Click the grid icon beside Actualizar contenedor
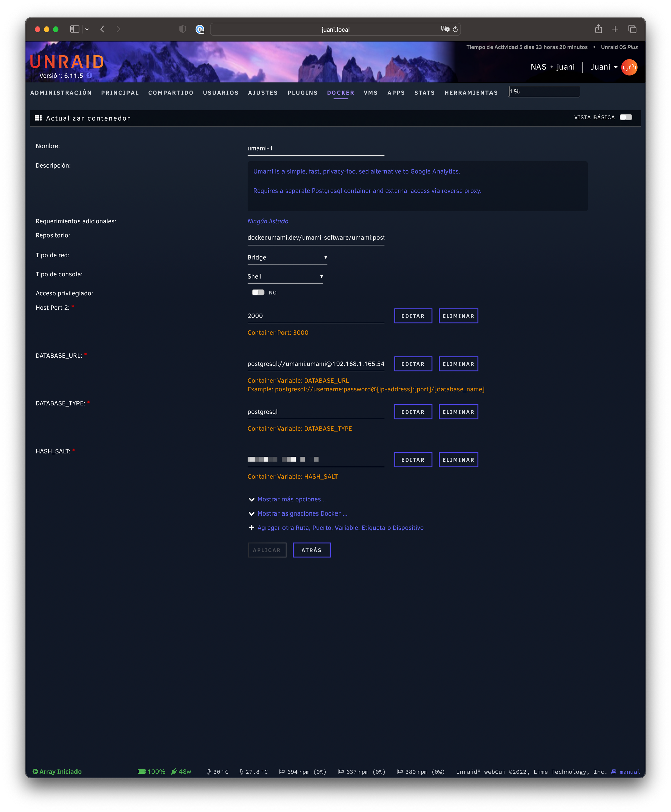This screenshot has height=812, width=671. (38, 118)
